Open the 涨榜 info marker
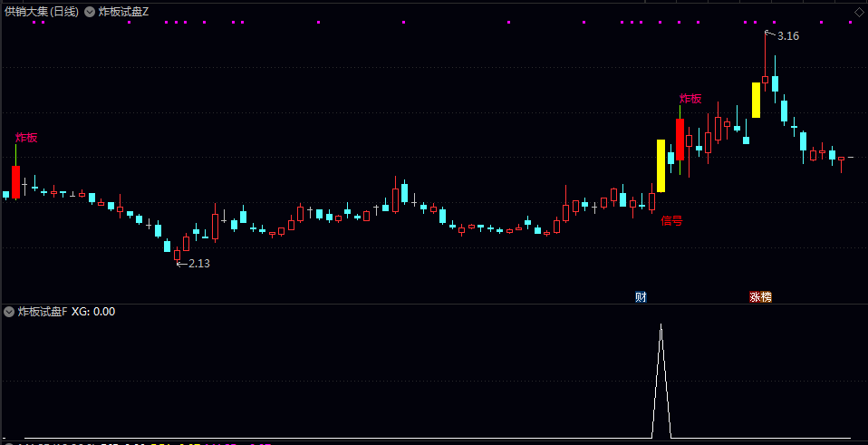The image size is (868, 445). point(760,297)
